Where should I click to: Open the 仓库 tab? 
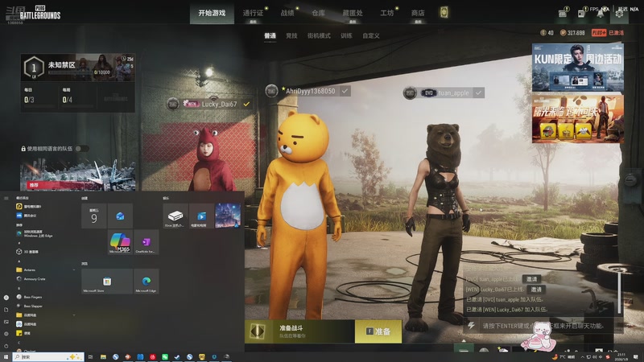pos(318,13)
